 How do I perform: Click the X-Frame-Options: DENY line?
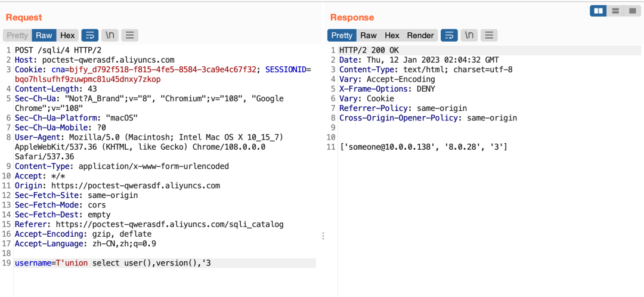tap(387, 89)
